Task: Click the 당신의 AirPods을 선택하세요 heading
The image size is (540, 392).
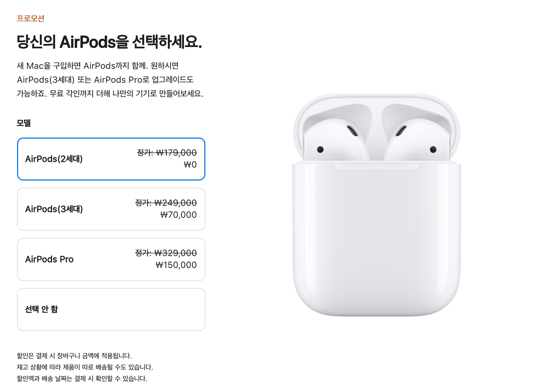Action: point(109,42)
